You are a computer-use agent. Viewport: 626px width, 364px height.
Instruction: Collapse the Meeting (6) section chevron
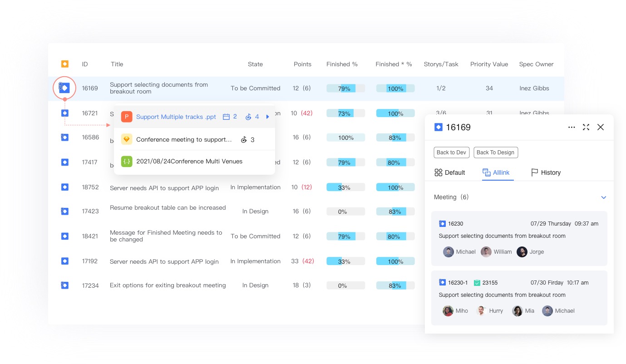603,197
